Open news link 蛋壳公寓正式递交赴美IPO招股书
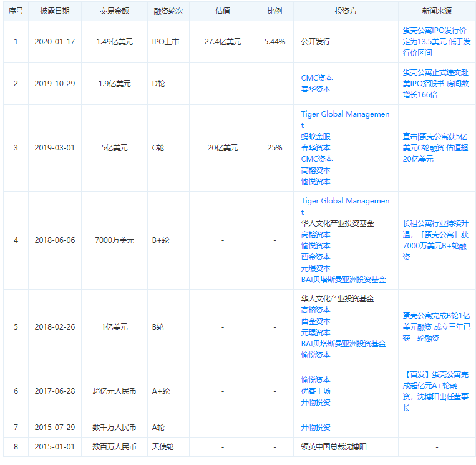 coord(435,84)
